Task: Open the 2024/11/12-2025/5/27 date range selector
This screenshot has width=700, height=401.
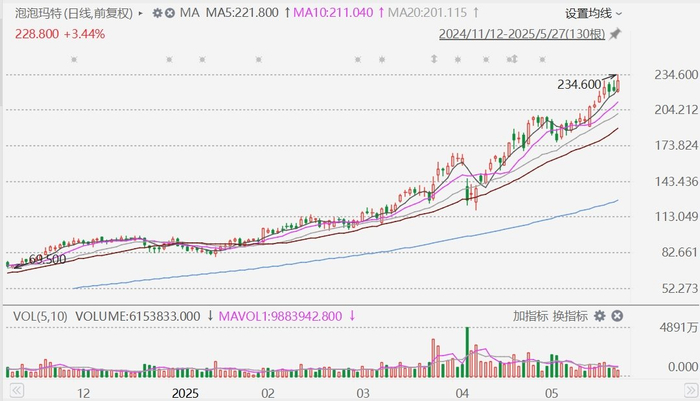Action: pos(522,34)
